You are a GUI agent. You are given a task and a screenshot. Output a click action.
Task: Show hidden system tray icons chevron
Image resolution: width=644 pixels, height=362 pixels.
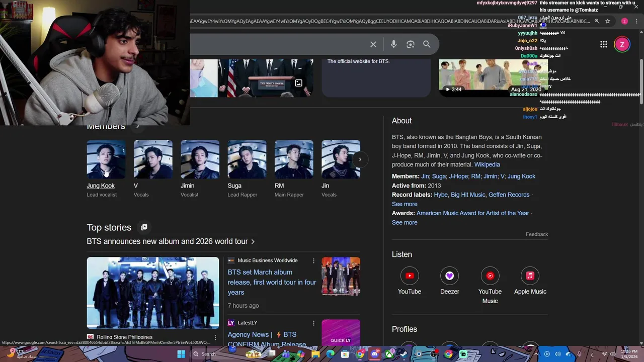pyautogui.click(x=536, y=354)
